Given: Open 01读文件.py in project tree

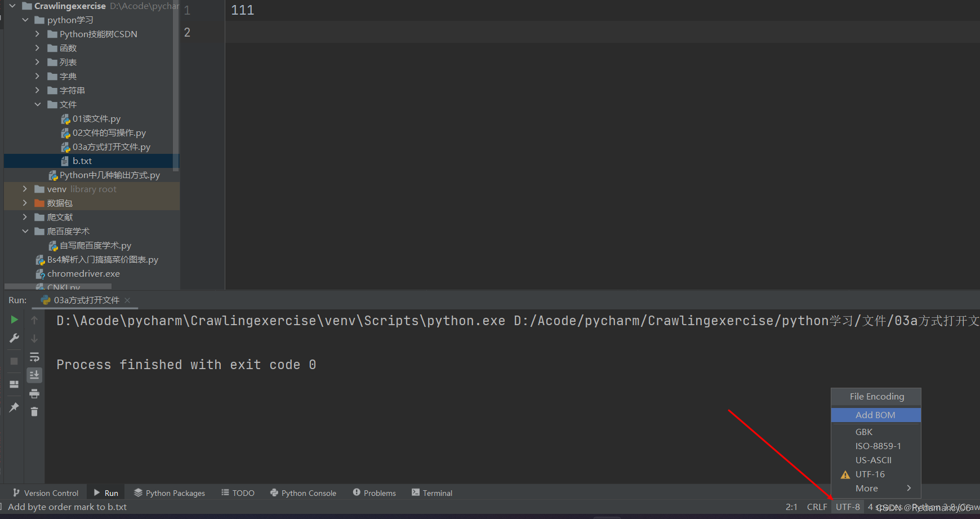Looking at the screenshot, I should (x=96, y=119).
